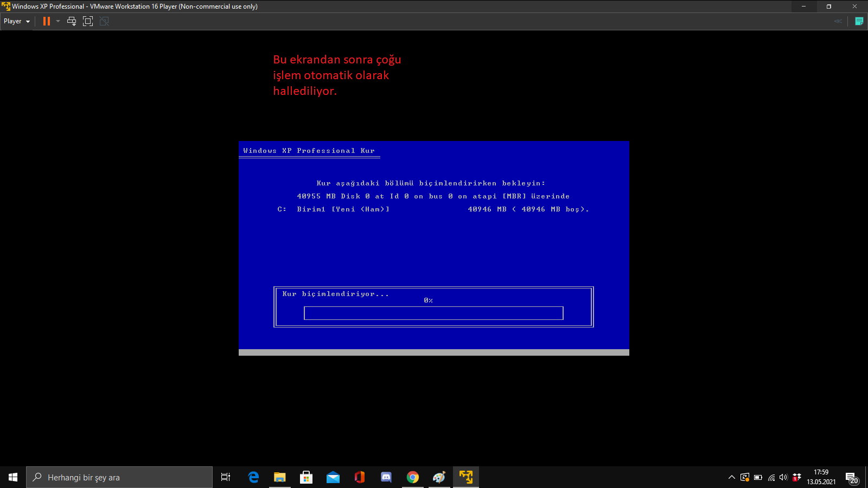Open the volume control in the tray
The image size is (868, 488).
[783, 477]
